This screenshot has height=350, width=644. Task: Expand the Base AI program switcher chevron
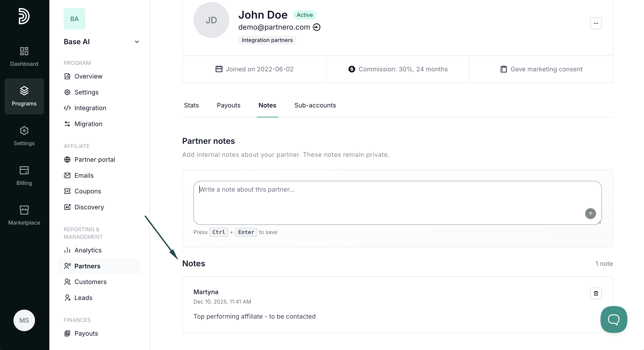[137, 42]
